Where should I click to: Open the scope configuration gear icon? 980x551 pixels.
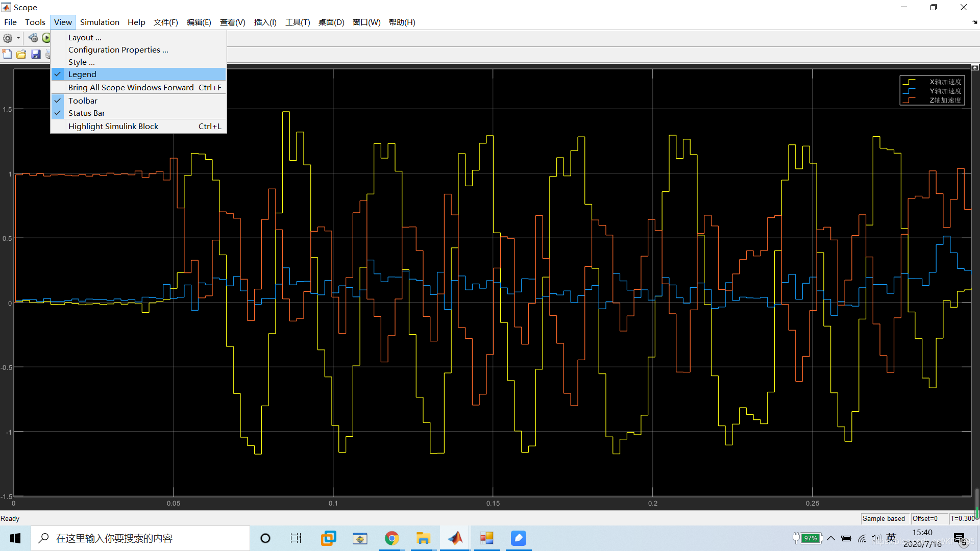point(8,38)
